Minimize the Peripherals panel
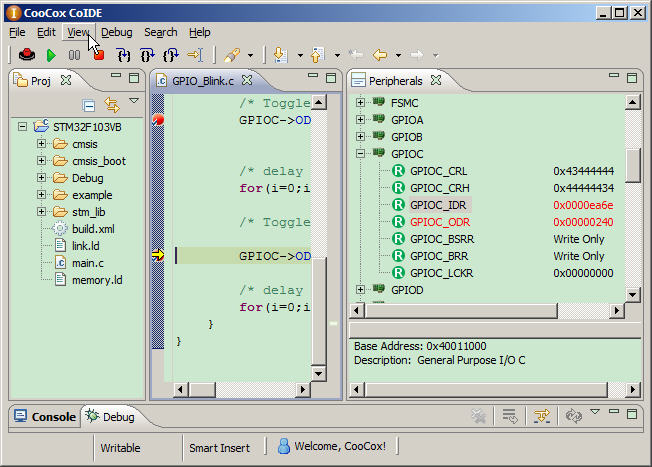Screen dimensions: 652x467 coord(614,76)
